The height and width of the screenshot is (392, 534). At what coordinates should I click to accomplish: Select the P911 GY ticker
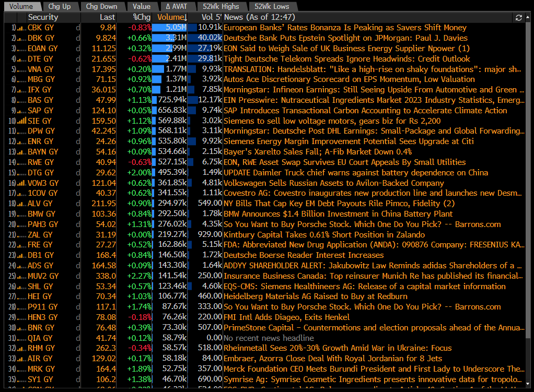coord(43,307)
